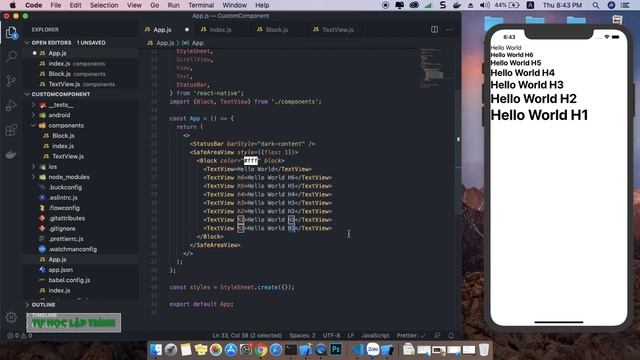640x360 pixels.
Task: Open Safari from the dock
Action: coord(276,350)
